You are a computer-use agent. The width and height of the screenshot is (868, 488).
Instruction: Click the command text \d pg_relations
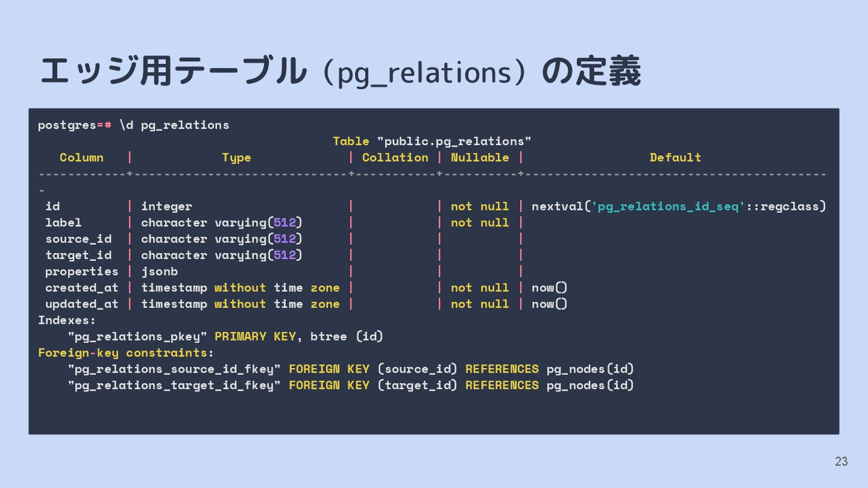[x=174, y=125]
